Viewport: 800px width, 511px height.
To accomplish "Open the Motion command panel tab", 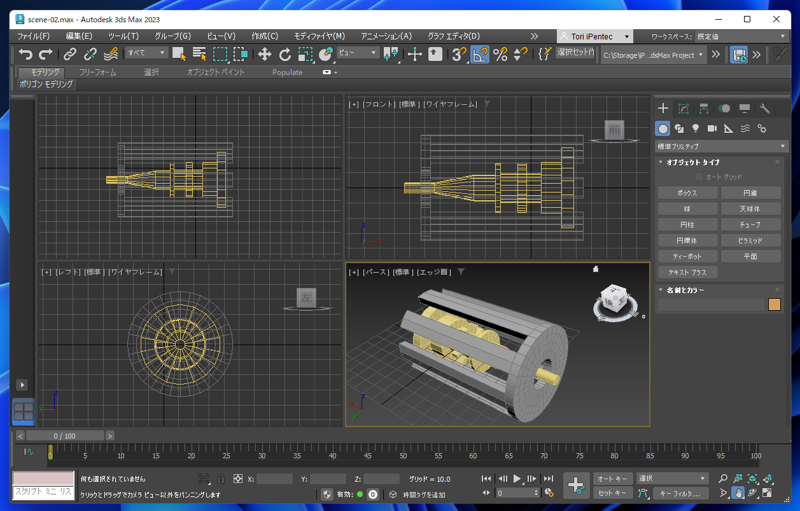I will 724,108.
